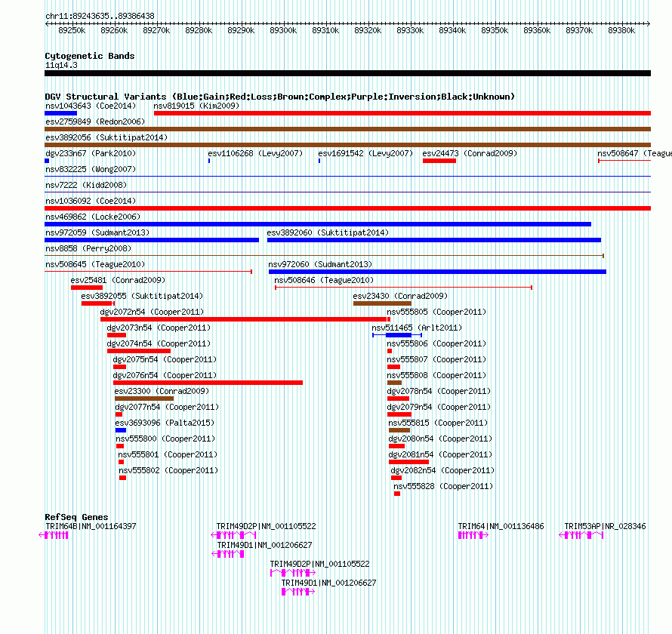Click nsv508646 (Teague2010) label

324,280
